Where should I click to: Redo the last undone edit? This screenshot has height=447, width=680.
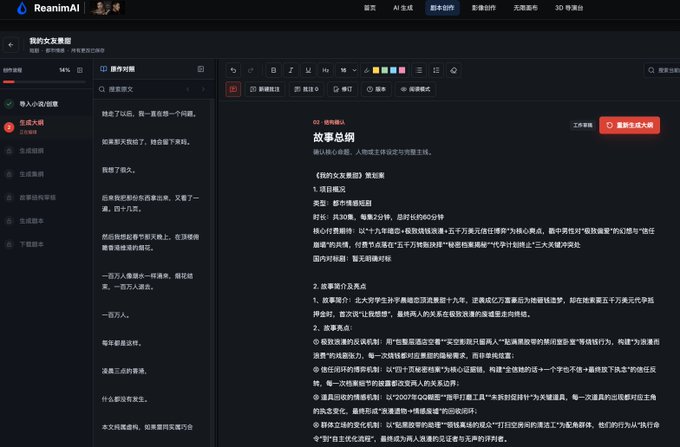tap(251, 70)
